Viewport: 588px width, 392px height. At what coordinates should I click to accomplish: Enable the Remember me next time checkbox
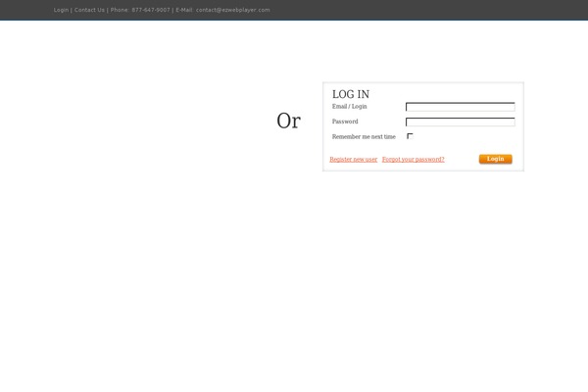[x=410, y=136]
